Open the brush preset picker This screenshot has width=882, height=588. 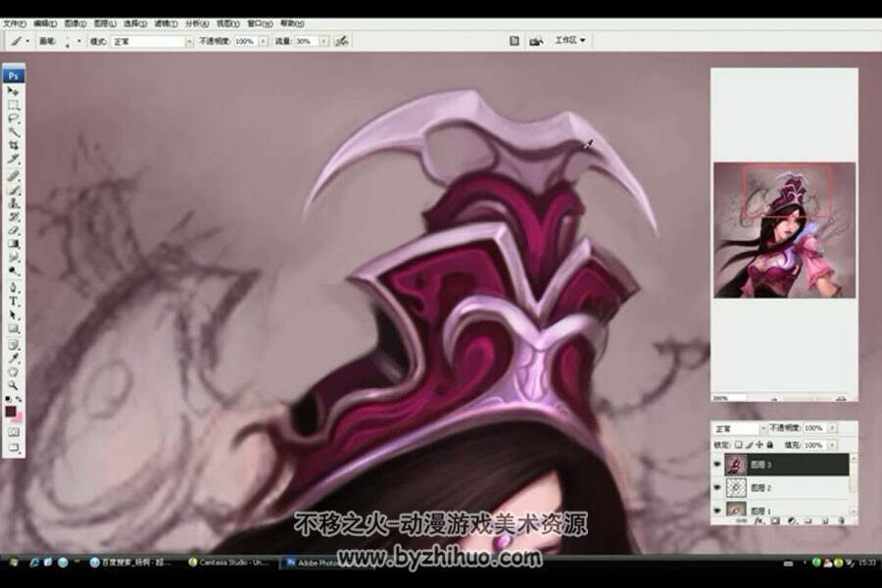pos(78,41)
